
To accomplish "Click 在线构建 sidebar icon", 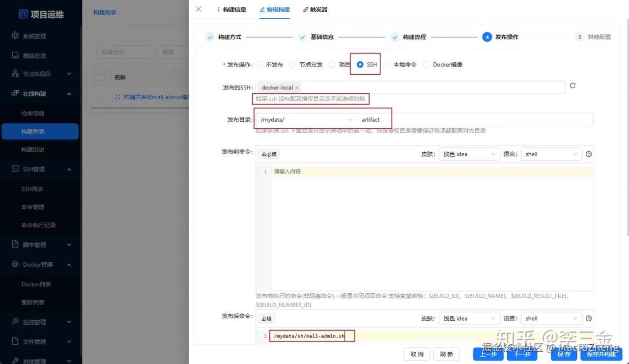I will [x=15, y=93].
